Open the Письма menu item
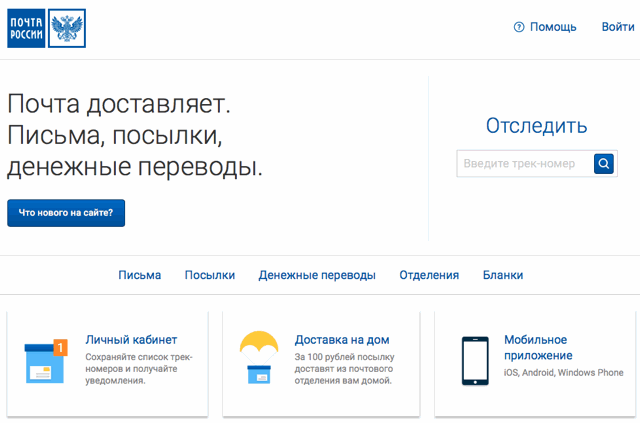The height and width of the screenshot is (423, 640). [140, 275]
